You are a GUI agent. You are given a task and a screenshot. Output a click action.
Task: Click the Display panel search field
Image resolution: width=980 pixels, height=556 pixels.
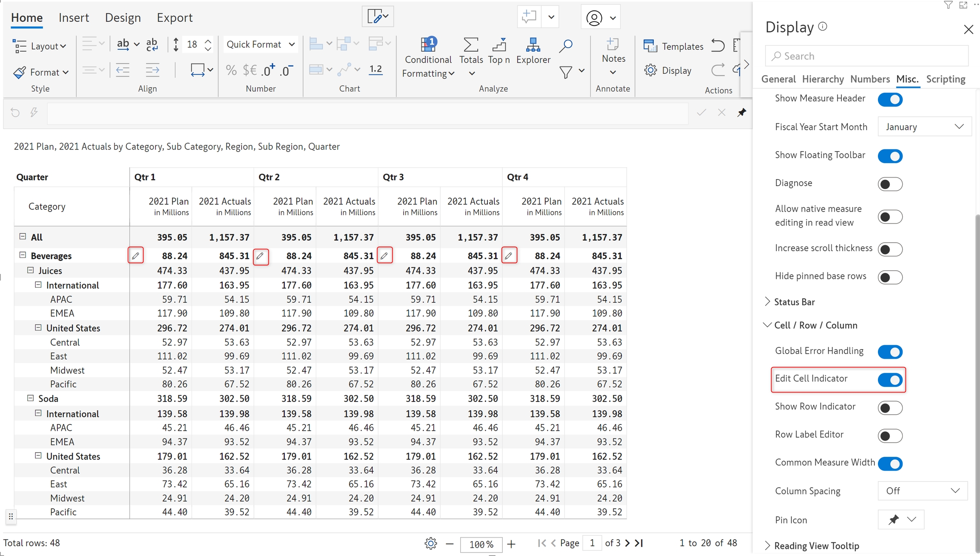[x=867, y=56]
